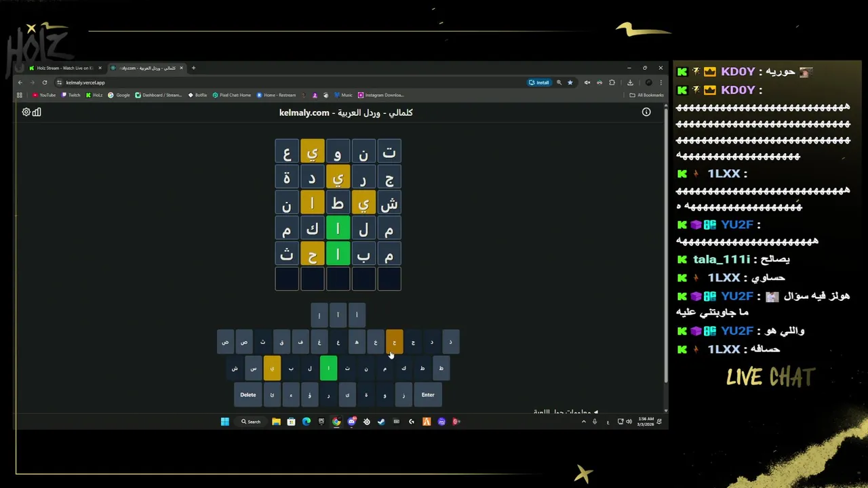Show hidden system tray icons
Image resolution: width=868 pixels, height=488 pixels.
584,422
